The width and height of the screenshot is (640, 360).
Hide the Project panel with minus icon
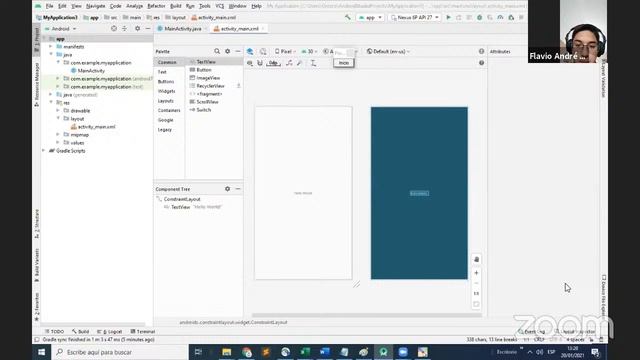(148, 29)
